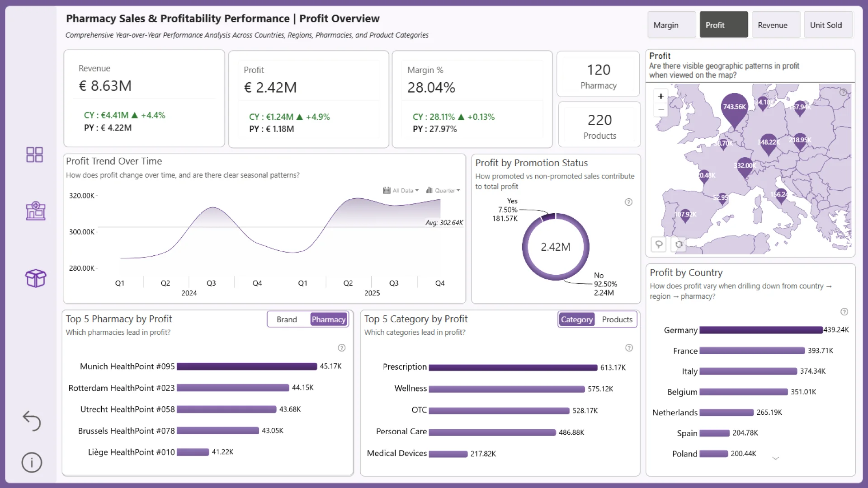This screenshot has height=488, width=868.
Task: Select the Category toggle option
Action: point(576,319)
